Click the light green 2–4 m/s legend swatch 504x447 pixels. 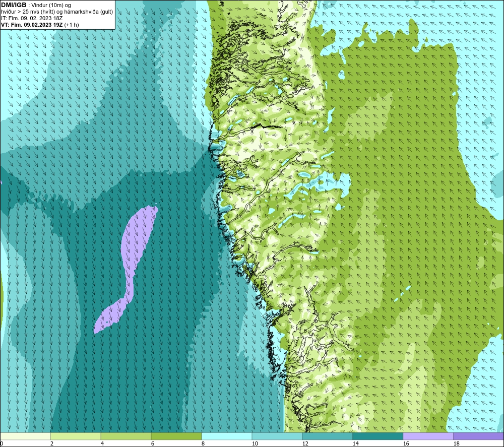tap(76, 436)
